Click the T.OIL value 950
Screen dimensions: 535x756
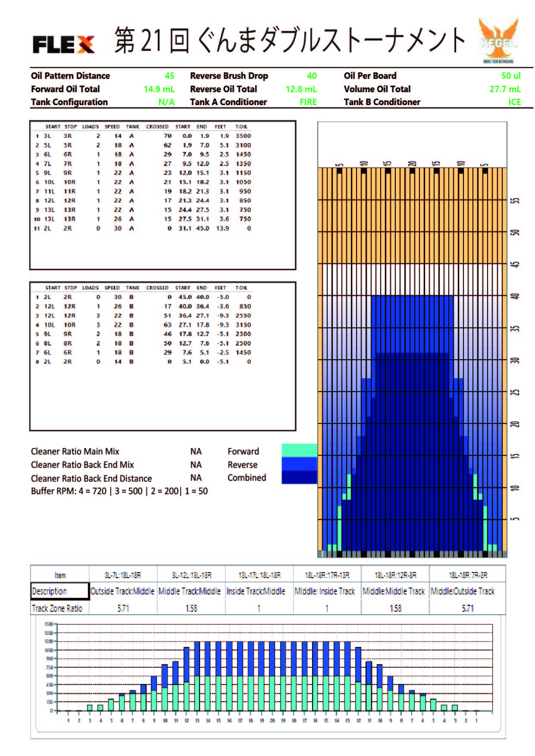pyautogui.click(x=245, y=191)
